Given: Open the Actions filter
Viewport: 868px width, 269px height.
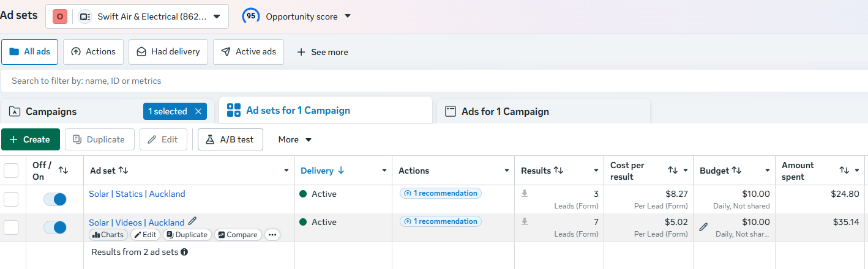Looking at the screenshot, I should [94, 52].
